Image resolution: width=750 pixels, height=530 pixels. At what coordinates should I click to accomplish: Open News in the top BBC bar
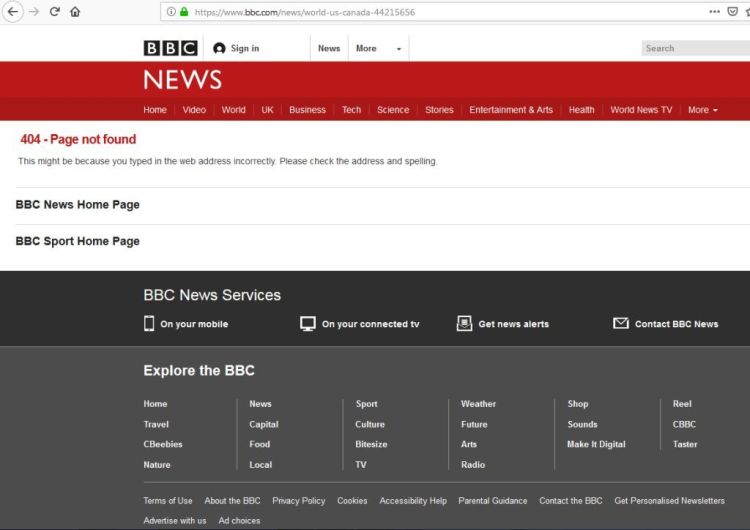329,48
